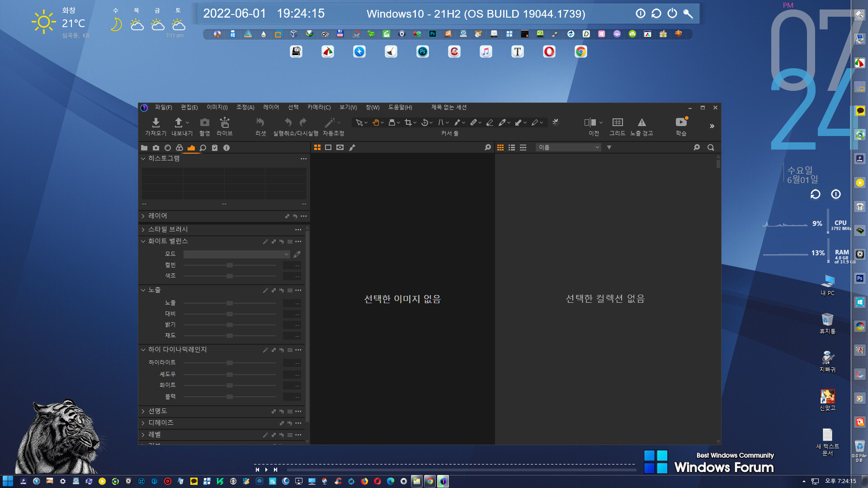
Task: Open the Details magnifier tool tab
Action: tap(203, 148)
